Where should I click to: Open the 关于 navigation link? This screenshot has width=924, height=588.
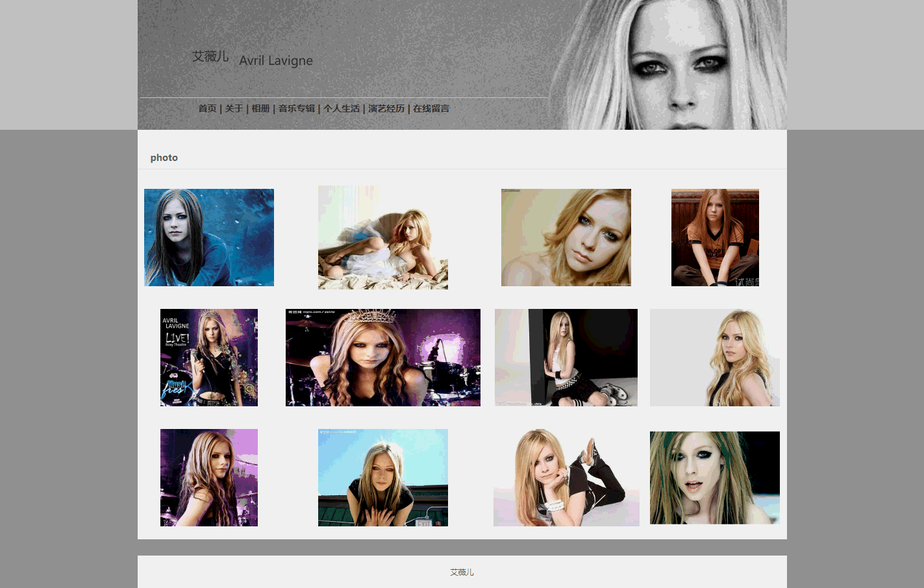click(234, 108)
